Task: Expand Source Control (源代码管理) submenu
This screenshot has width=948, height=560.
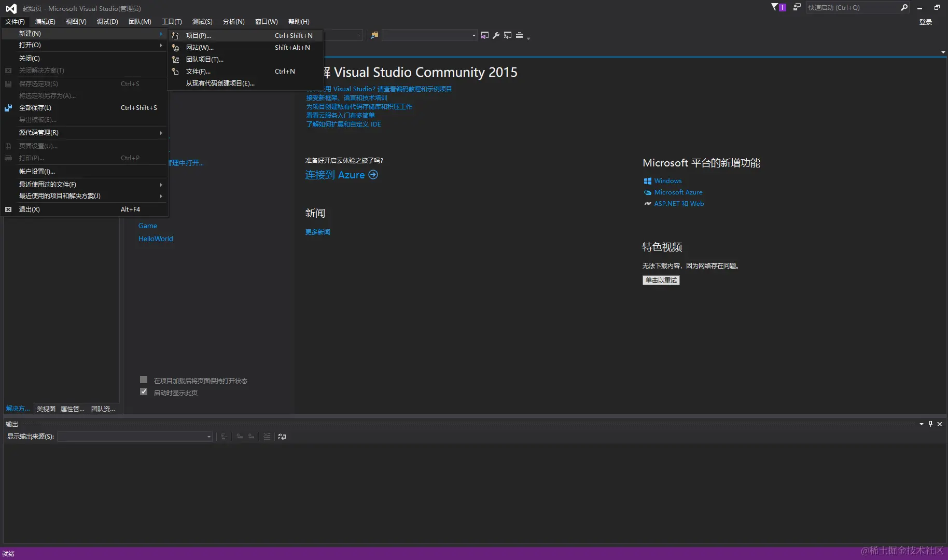Action: coord(84,133)
